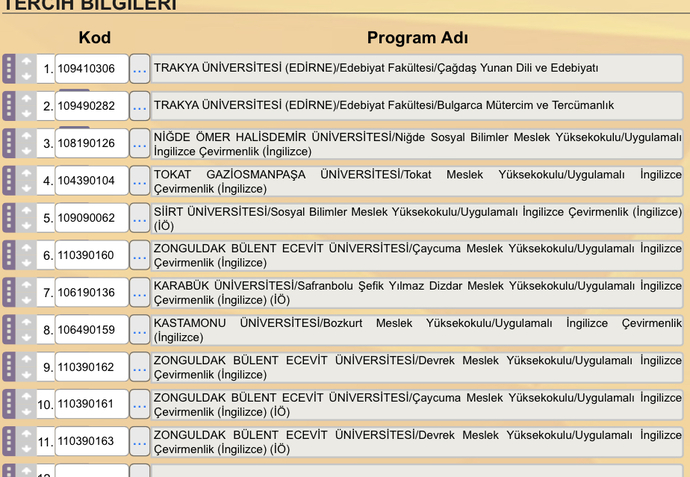The width and height of the screenshot is (690, 477).
Task: Click the drag handle of row 7 (106190136)
Action: pos(9,293)
